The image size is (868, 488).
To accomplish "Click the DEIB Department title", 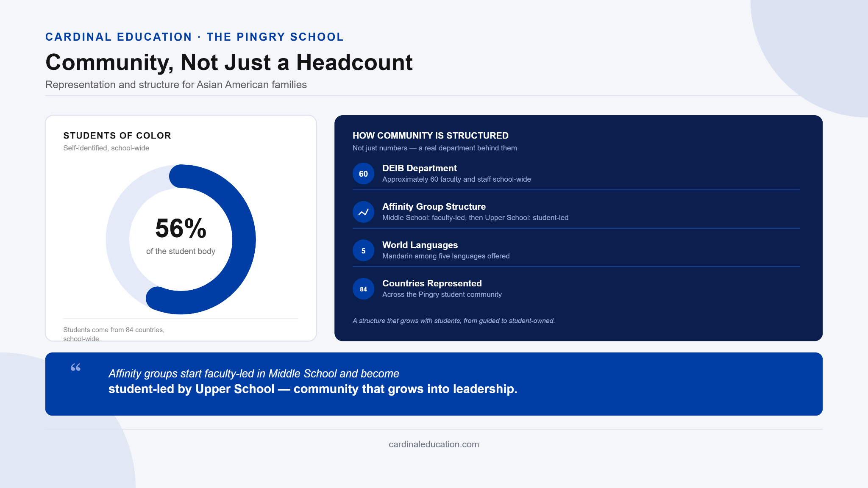I will pyautogui.click(x=419, y=168).
